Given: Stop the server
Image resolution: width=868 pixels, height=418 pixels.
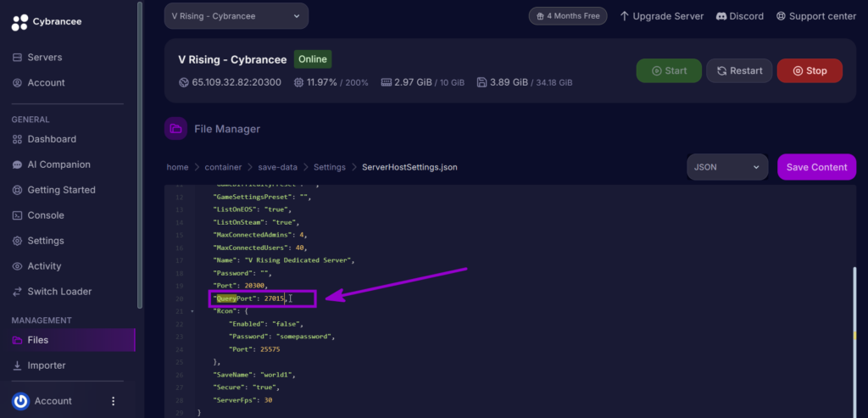Looking at the screenshot, I should (810, 71).
